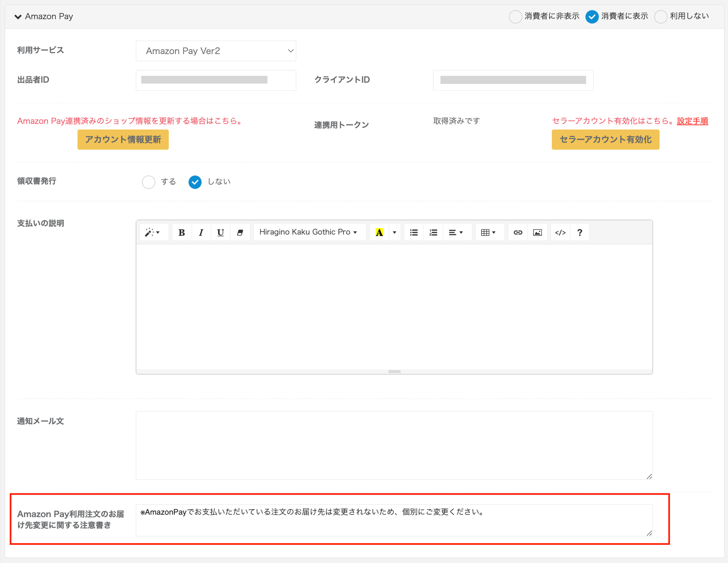Insert an unordered bullet list
Viewport: 728px width, 563px height.
click(x=414, y=232)
